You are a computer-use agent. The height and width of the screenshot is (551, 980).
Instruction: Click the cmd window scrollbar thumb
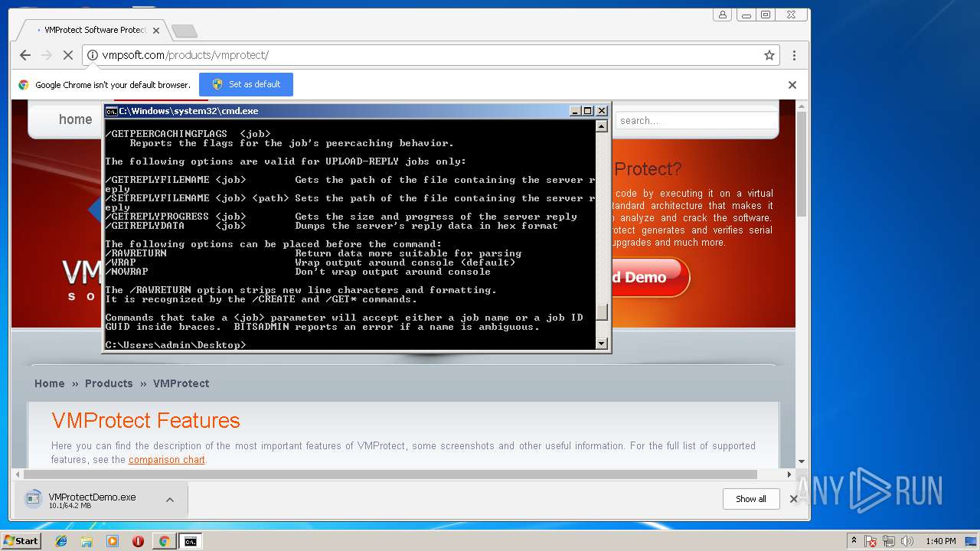602,312
